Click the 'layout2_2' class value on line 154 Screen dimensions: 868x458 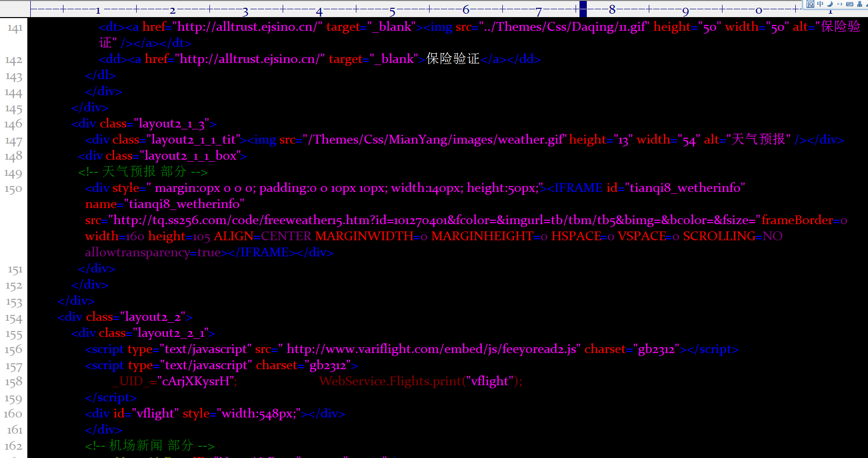click(x=152, y=317)
